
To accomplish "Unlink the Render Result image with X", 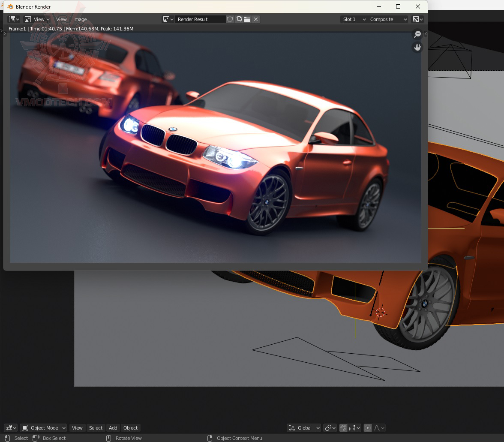I will pyautogui.click(x=256, y=19).
